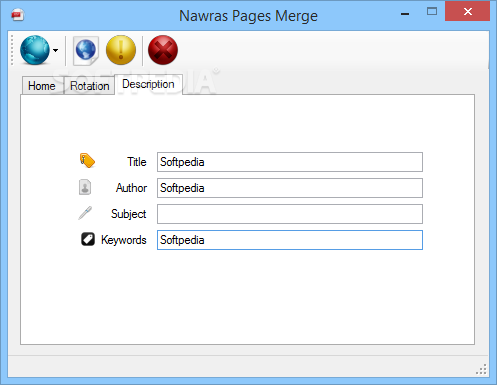Open the dropdown arrow beside the teal globe
Screen dimensions: 497x385
click(x=55, y=50)
